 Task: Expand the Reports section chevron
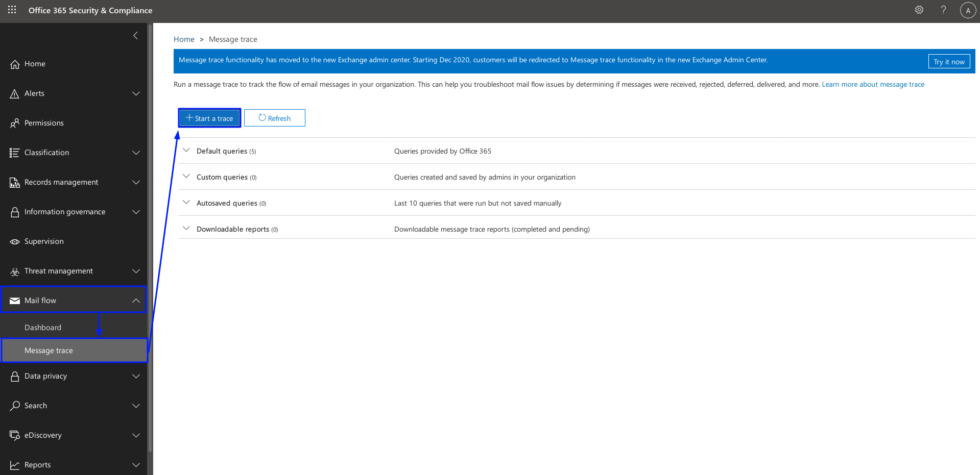(136, 465)
